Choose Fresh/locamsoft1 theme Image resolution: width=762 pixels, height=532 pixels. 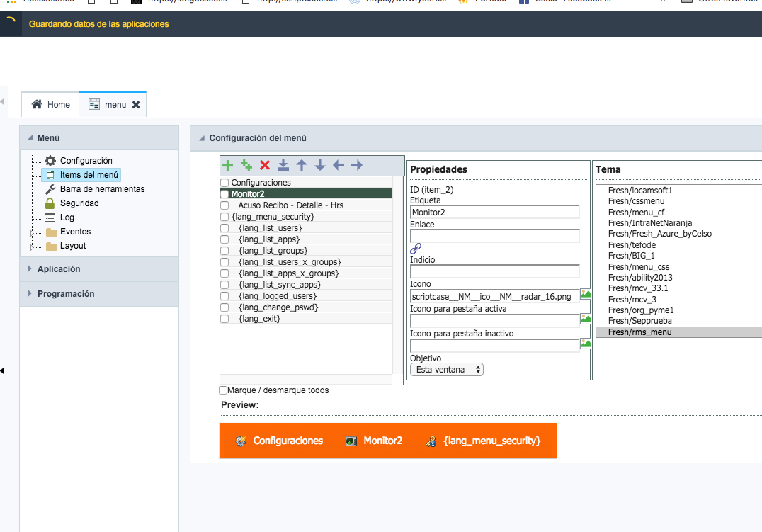pos(640,191)
